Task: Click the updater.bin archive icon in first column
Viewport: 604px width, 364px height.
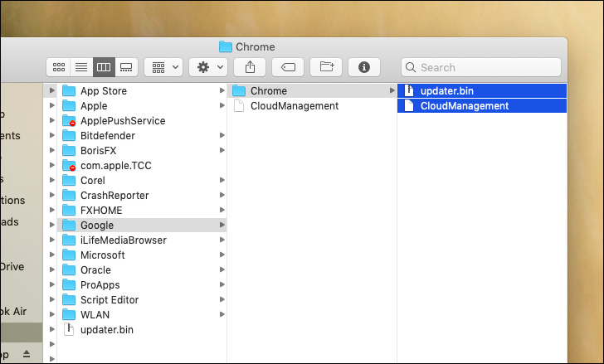Action: pyautogui.click(x=69, y=330)
